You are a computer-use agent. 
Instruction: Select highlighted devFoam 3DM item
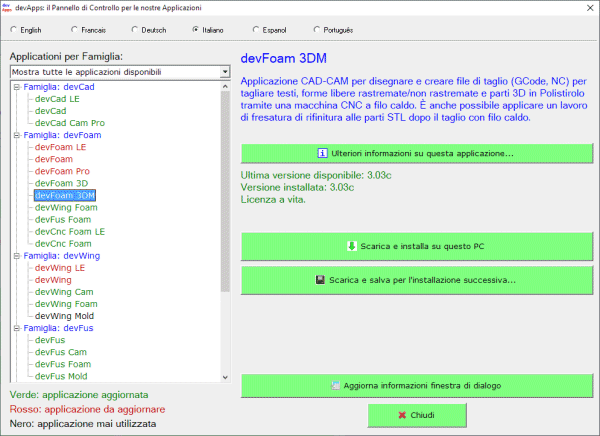point(65,196)
